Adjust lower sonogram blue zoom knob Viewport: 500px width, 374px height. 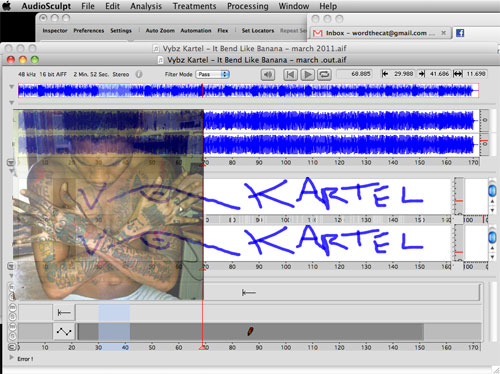(492, 237)
